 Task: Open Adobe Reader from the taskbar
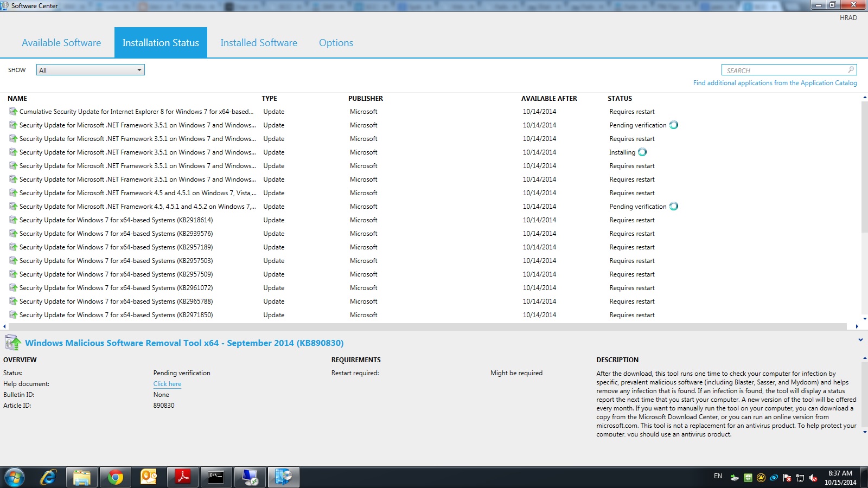point(182,477)
